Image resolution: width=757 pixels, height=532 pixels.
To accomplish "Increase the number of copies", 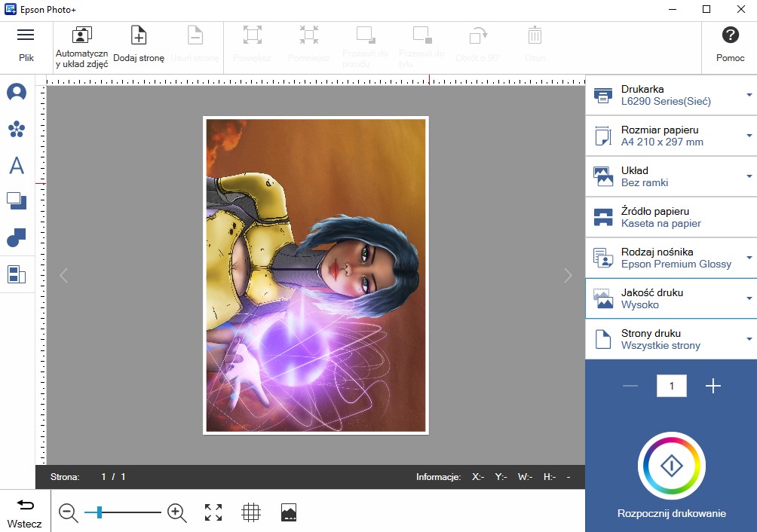I will pos(713,386).
